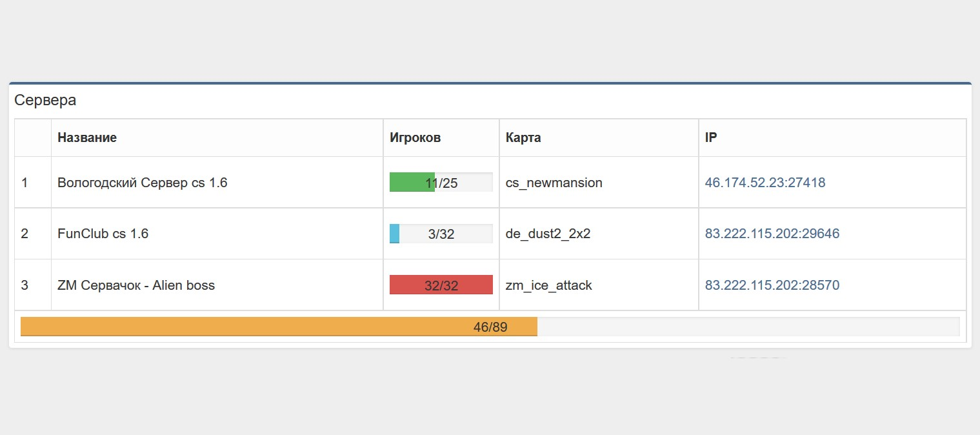Viewport: 980px width, 435px height.
Task: Click the Карта column header
Action: coord(523,137)
